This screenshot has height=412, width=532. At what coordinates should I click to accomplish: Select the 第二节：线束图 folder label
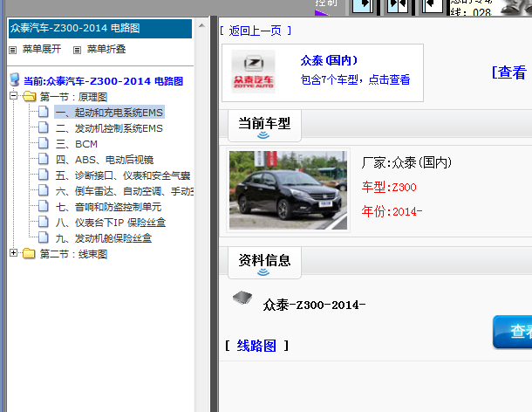pos(73,254)
